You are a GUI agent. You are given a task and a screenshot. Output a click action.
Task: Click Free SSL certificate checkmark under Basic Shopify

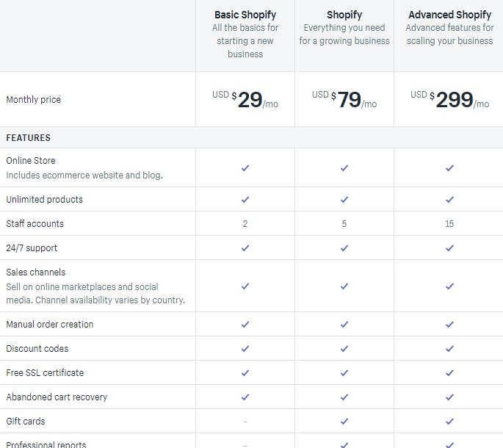(x=245, y=372)
